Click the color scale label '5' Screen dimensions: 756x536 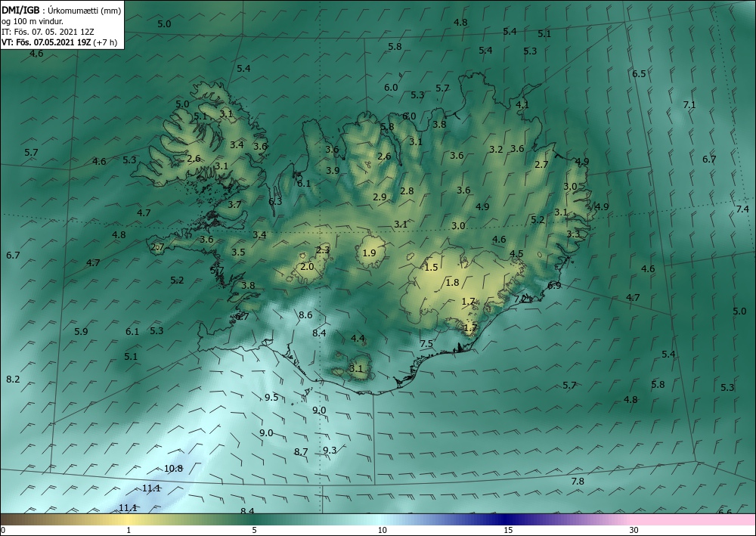pos(254,530)
